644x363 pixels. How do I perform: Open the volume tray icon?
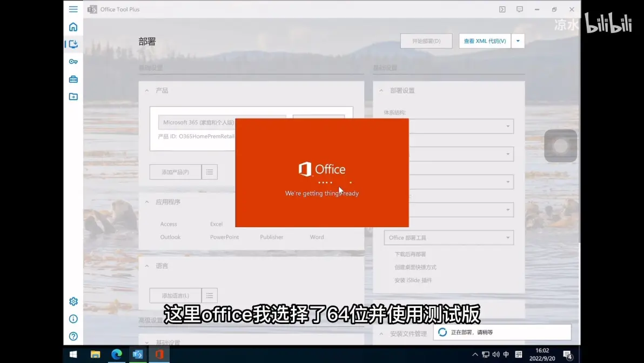coord(496,354)
